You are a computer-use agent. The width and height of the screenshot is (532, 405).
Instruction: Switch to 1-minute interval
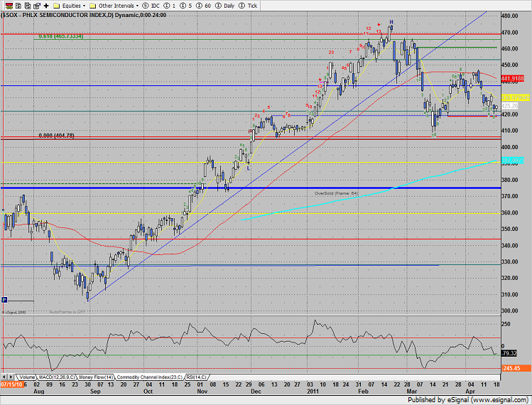click(170, 6)
